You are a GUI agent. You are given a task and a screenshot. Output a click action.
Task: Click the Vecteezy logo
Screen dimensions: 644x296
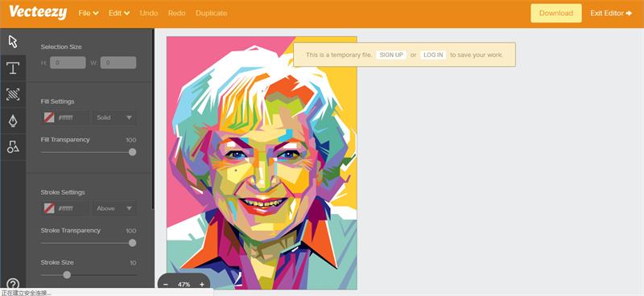[x=38, y=13]
